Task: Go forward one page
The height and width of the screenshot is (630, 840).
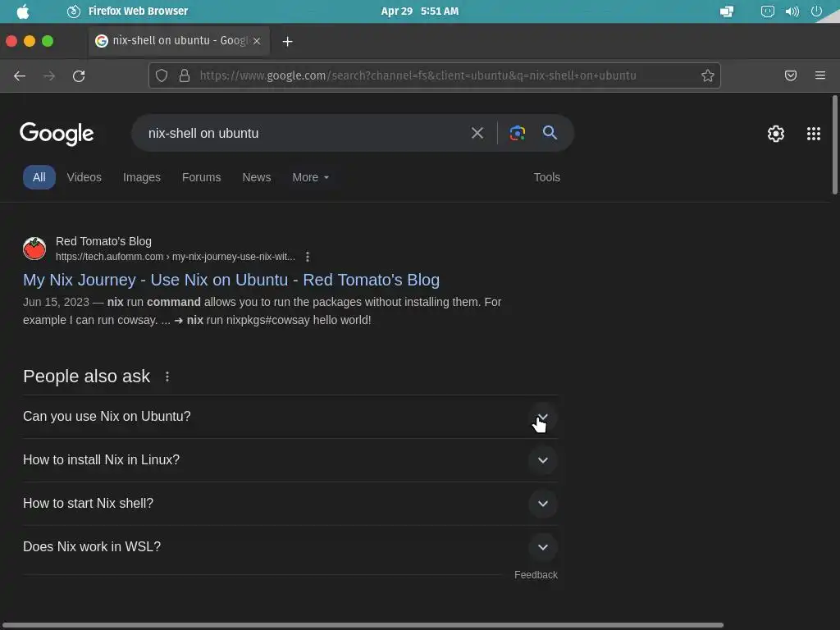Action: point(49,76)
